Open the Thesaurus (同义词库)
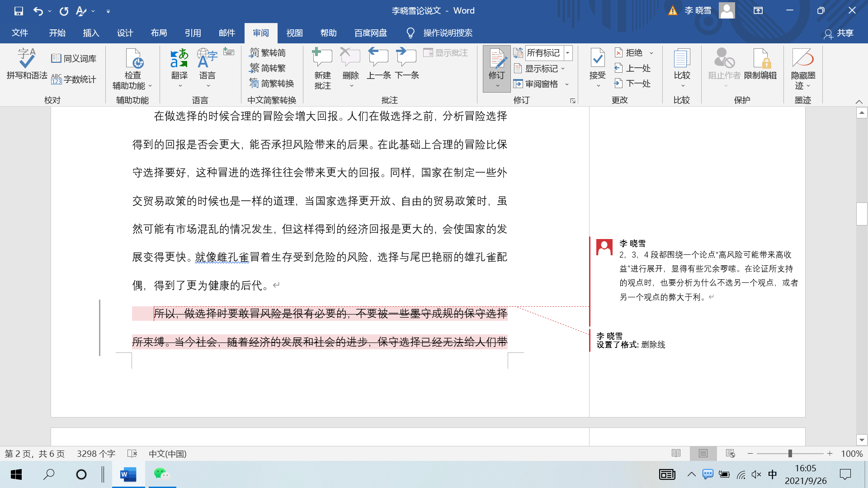The height and width of the screenshot is (488, 868). 74,58
